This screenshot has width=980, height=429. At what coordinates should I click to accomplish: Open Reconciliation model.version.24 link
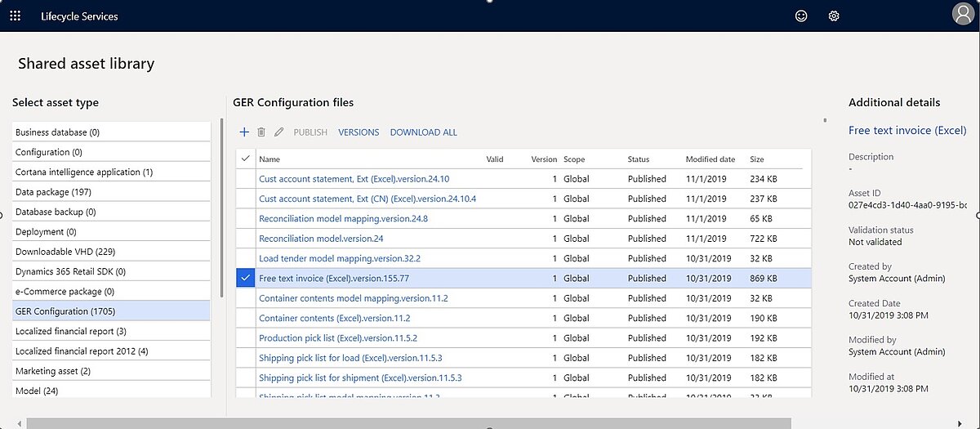point(321,239)
